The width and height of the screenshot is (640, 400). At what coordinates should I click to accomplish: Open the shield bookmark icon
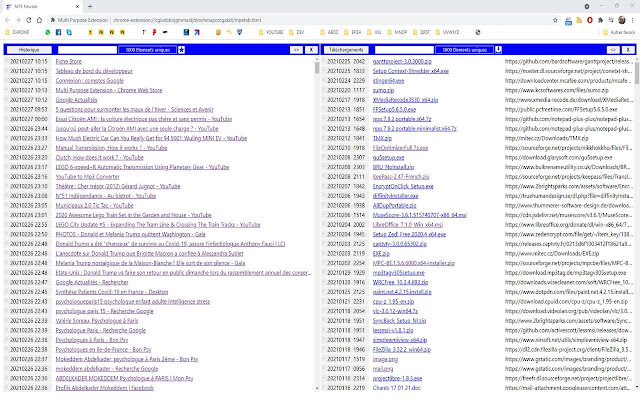click(240, 32)
